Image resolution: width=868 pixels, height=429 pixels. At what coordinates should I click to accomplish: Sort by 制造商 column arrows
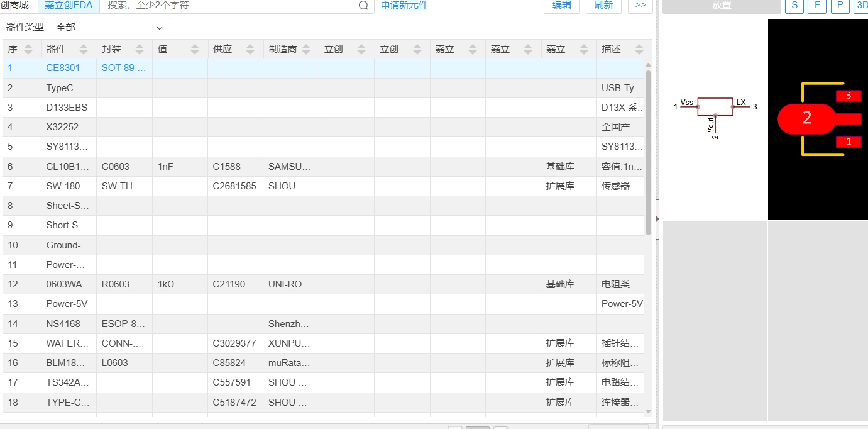click(305, 49)
